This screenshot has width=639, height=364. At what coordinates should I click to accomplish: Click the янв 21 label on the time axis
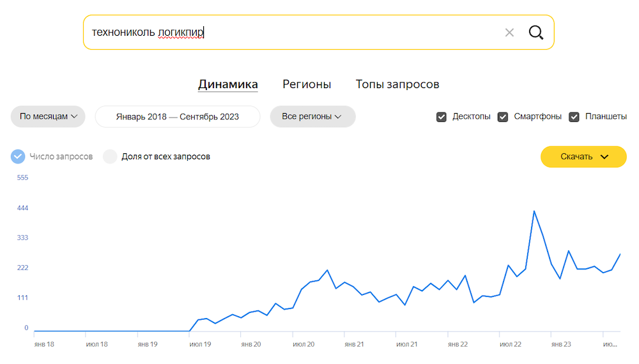point(354,345)
